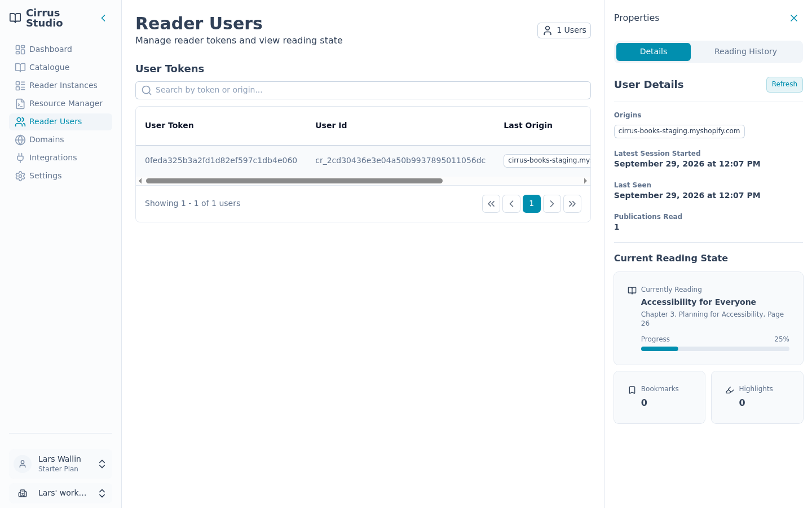This screenshot has width=812, height=508.
Task: Click the Integrations plug icon
Action: click(20, 157)
